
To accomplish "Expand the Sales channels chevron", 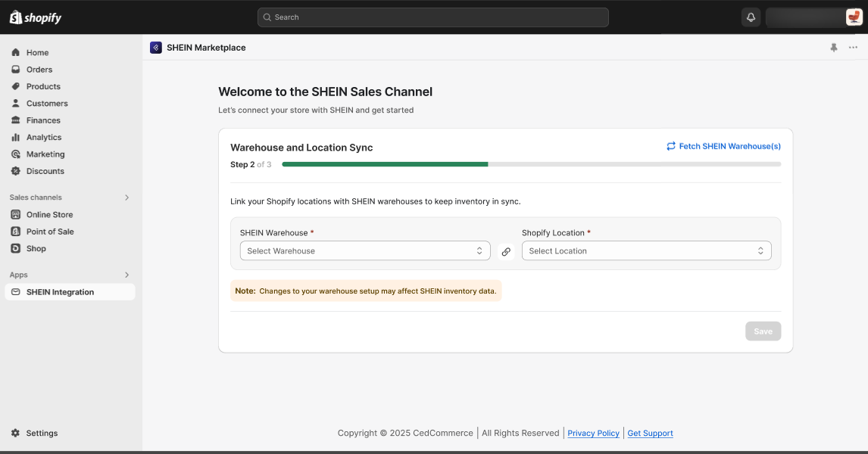I will 126,197.
